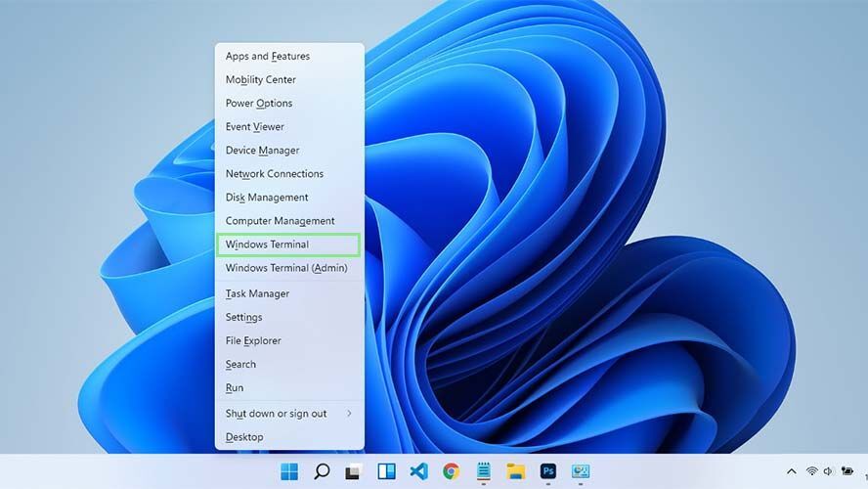
Task: Select Windows Terminal from the menu
Action: (x=267, y=244)
